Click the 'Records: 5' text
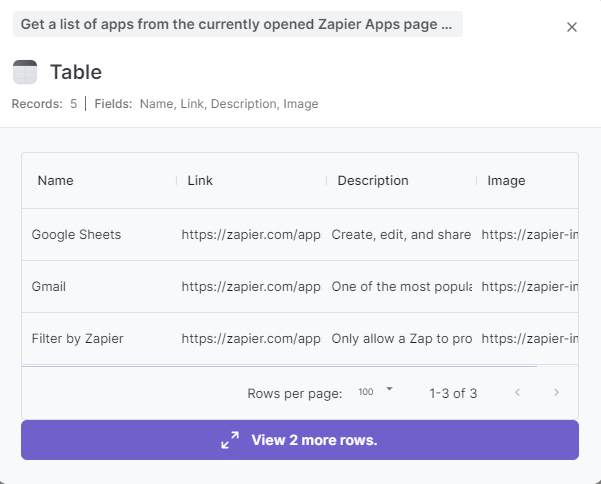The height and width of the screenshot is (484, 601). (44, 104)
